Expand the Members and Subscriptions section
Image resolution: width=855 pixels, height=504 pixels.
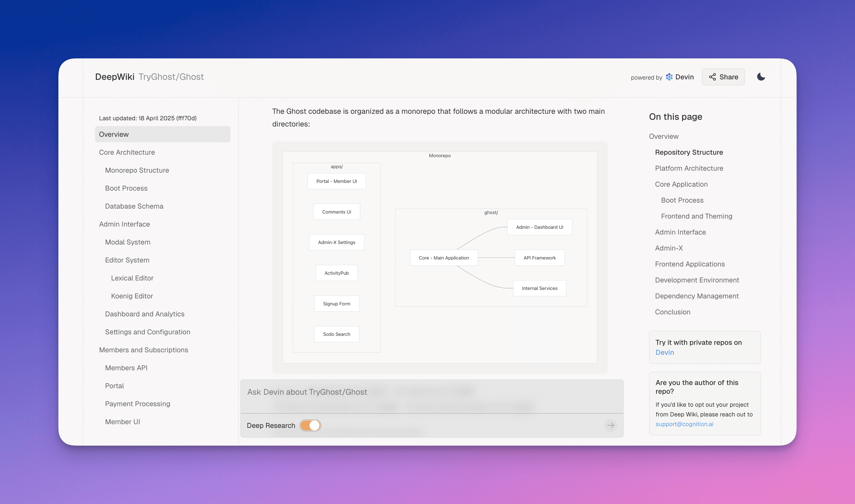click(x=144, y=350)
